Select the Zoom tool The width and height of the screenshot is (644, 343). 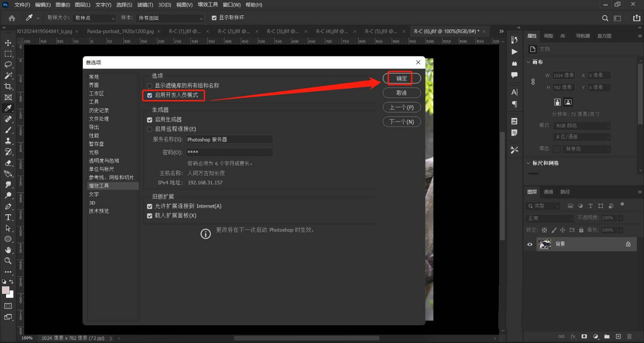pyautogui.click(x=8, y=260)
